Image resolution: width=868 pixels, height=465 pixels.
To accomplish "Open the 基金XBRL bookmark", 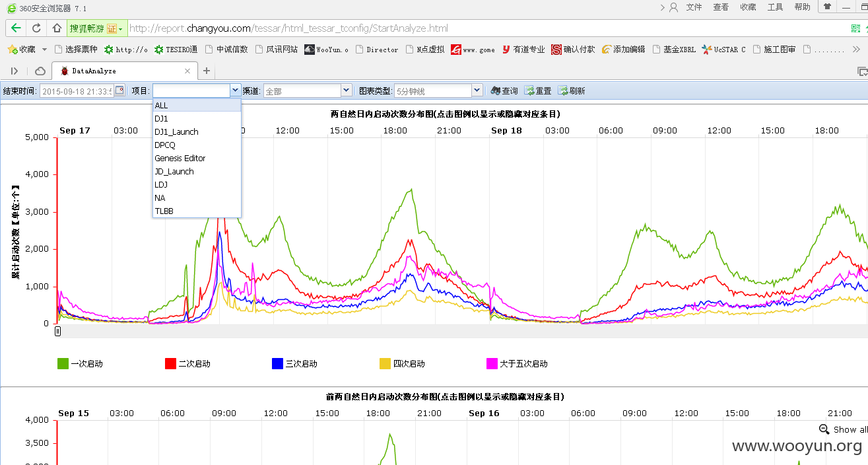I will (x=674, y=50).
